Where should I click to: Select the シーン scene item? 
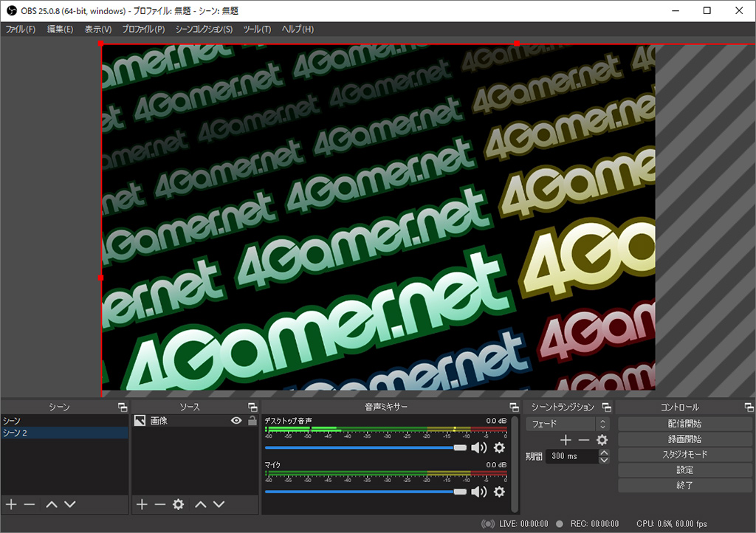point(64,421)
